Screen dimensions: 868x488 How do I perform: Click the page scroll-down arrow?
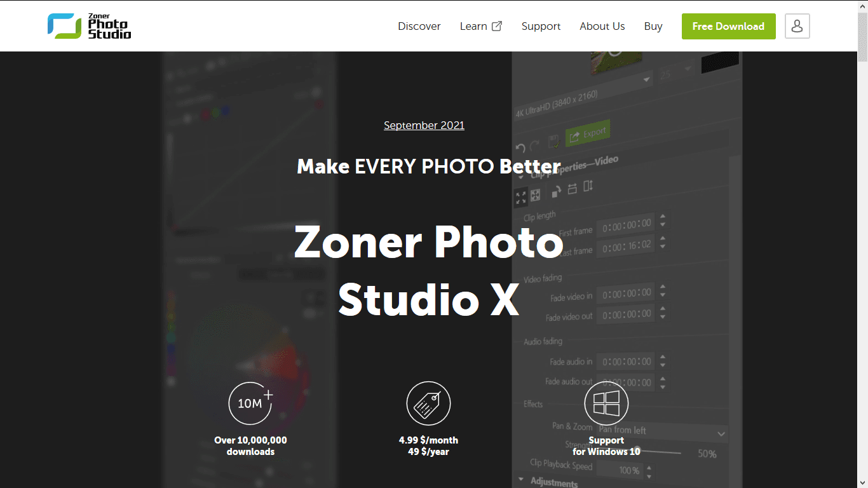(862, 482)
